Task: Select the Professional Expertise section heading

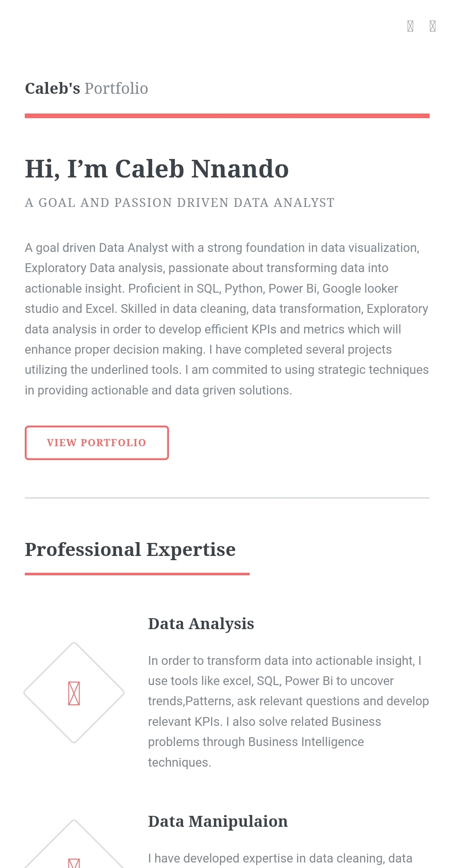Action: [130, 549]
